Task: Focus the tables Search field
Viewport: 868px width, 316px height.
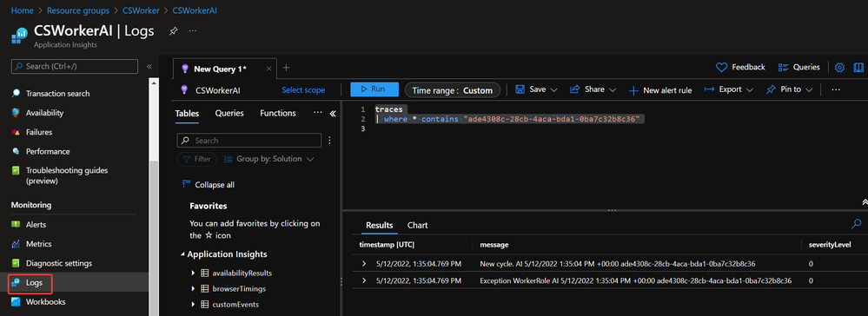Action: tap(249, 141)
